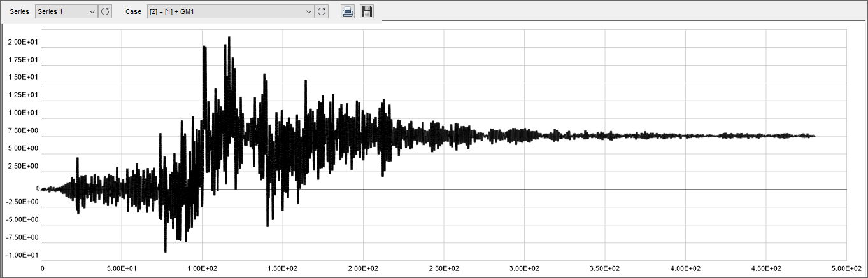
Task: Click the Series label text
Action: pos(19,12)
